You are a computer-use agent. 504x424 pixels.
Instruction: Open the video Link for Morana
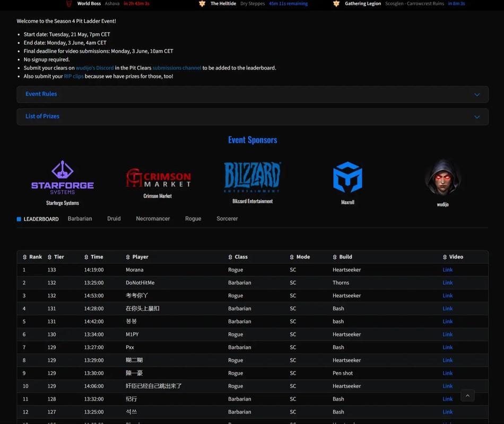(447, 270)
